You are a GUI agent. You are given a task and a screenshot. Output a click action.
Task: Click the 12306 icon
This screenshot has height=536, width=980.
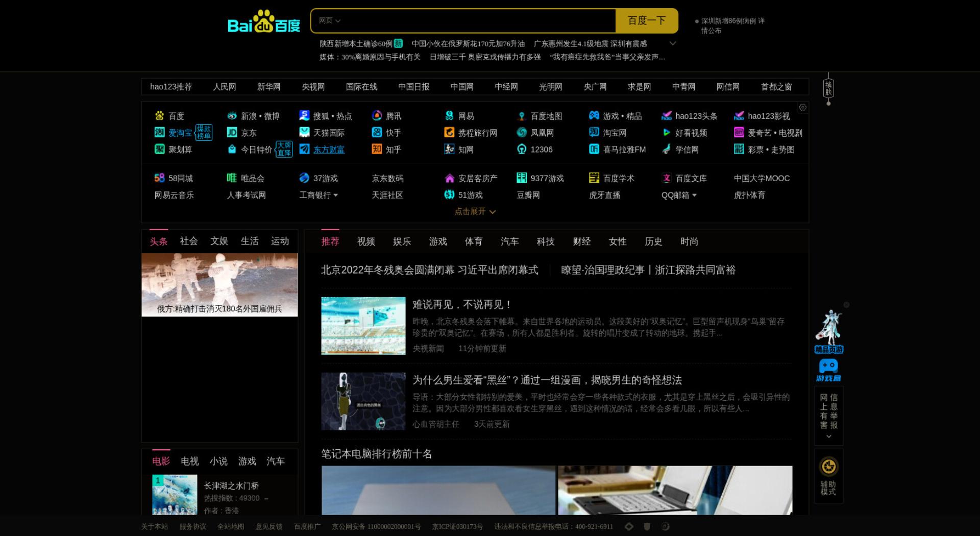click(522, 149)
